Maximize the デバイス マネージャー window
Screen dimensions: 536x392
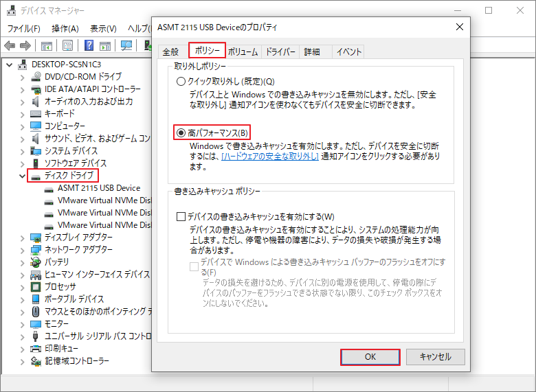point(489,10)
